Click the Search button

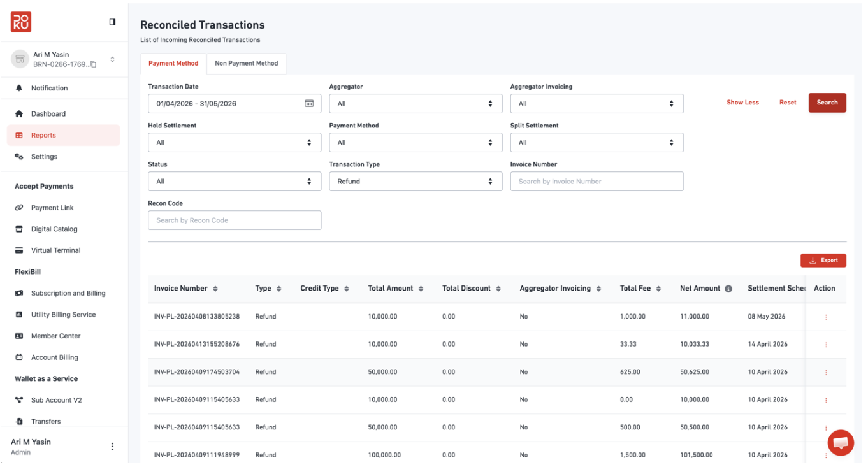827,103
